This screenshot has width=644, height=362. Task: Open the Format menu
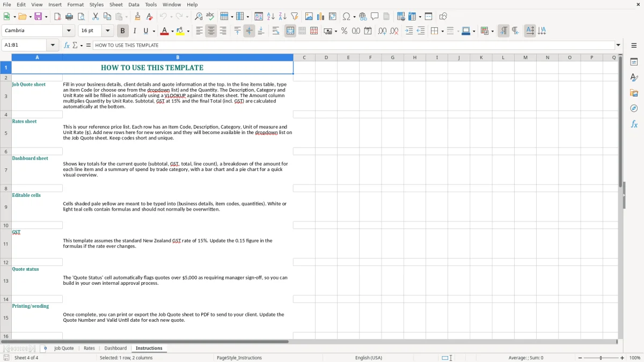pos(75,4)
